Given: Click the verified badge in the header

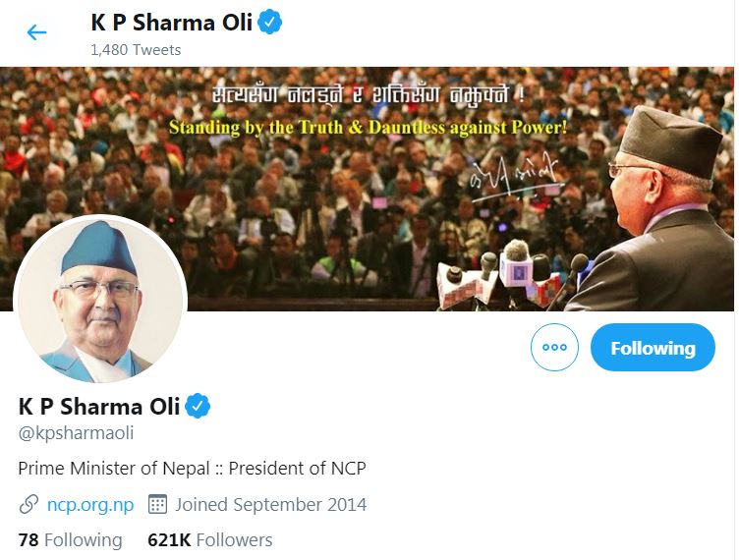Looking at the screenshot, I should coord(270,23).
